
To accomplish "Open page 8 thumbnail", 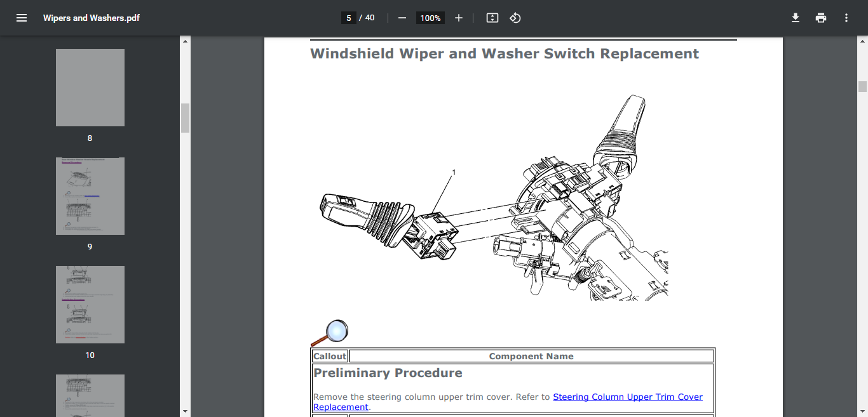I will click(x=90, y=88).
